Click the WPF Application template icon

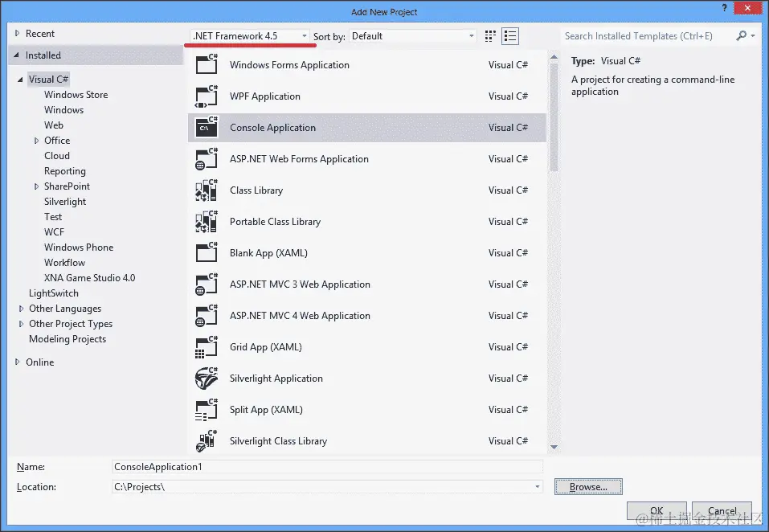207,96
